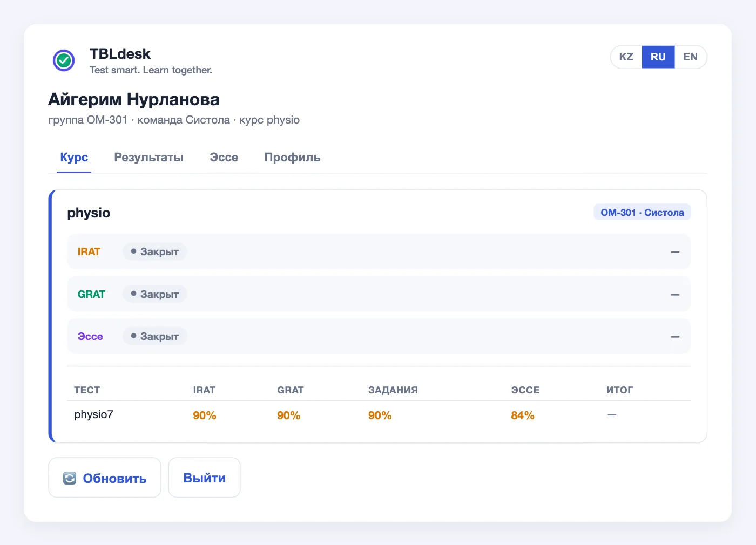Click the 90% value under the GRAT column
The width and height of the screenshot is (756, 545).
click(289, 415)
